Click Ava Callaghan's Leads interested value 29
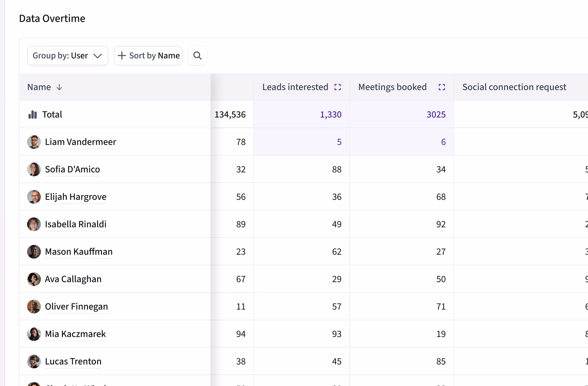This screenshot has width=588, height=386. (337, 279)
